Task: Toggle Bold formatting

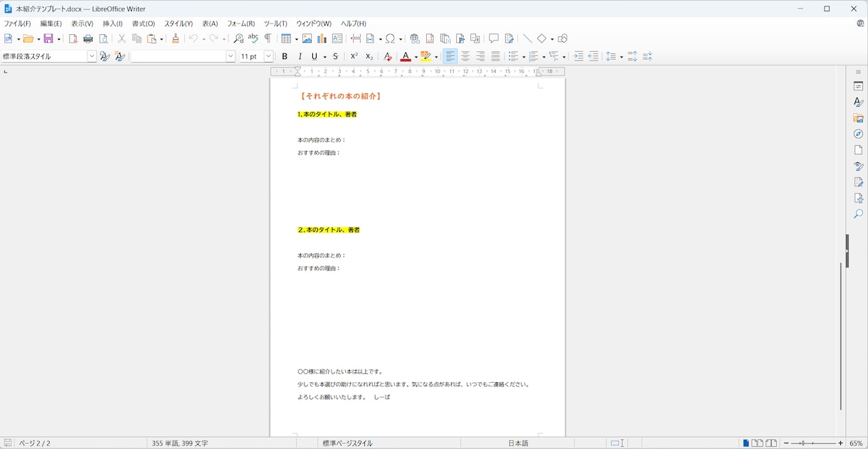Action: pyautogui.click(x=285, y=57)
